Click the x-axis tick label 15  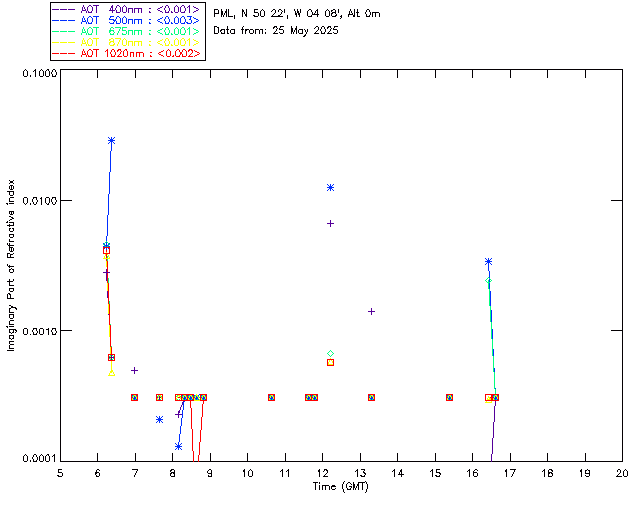pyautogui.click(x=435, y=473)
